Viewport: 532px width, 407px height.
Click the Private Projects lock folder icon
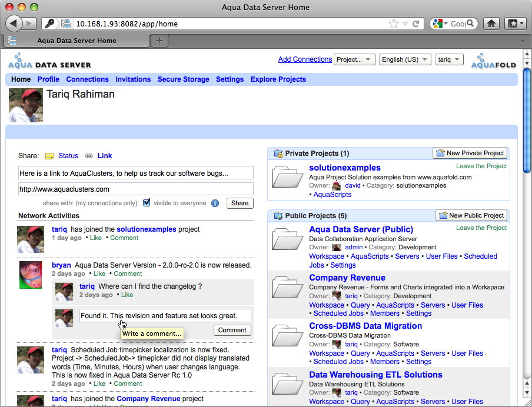[x=278, y=154]
